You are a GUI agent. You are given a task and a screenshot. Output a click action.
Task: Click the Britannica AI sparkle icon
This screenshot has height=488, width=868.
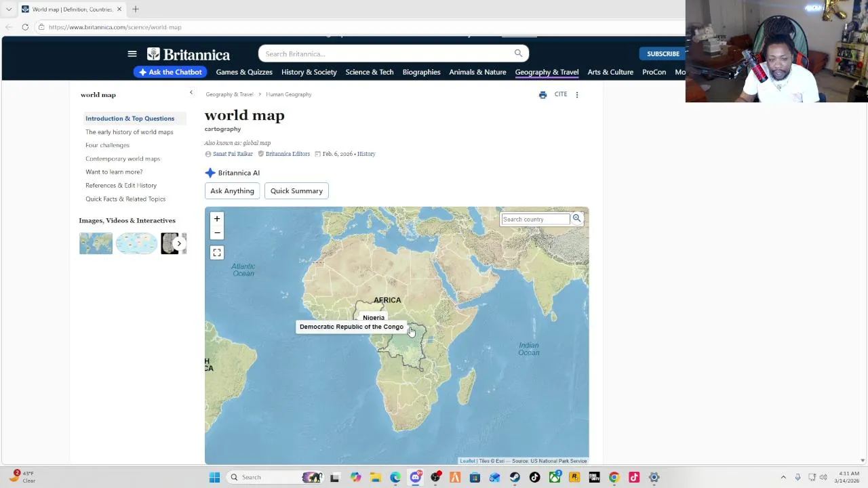coord(210,173)
